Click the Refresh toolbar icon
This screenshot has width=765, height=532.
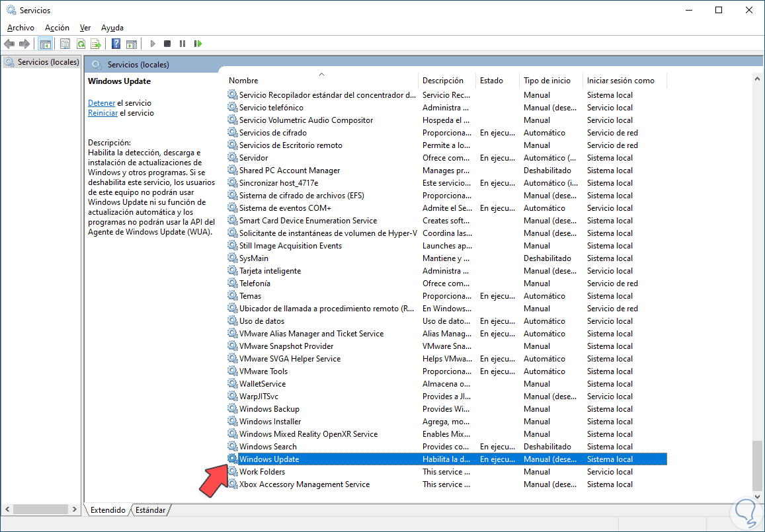[81, 44]
